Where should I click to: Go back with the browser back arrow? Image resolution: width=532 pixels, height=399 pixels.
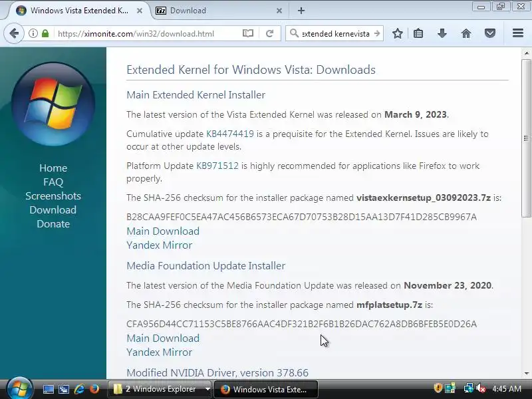coord(14,33)
